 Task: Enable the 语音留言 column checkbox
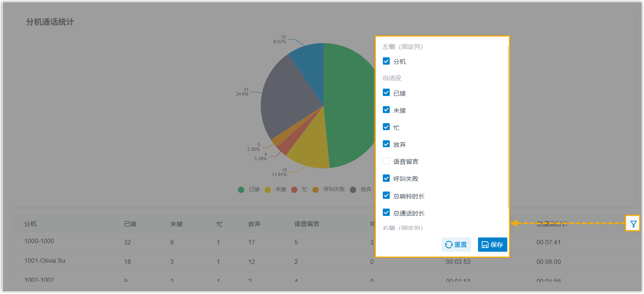(x=386, y=161)
